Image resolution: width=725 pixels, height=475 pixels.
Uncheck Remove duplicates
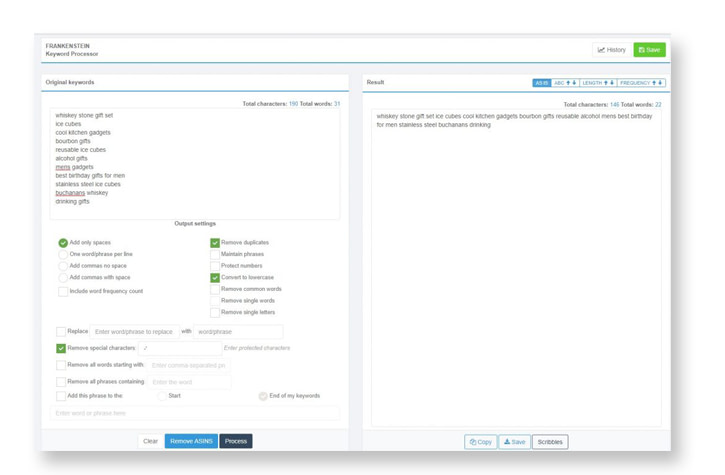215,243
